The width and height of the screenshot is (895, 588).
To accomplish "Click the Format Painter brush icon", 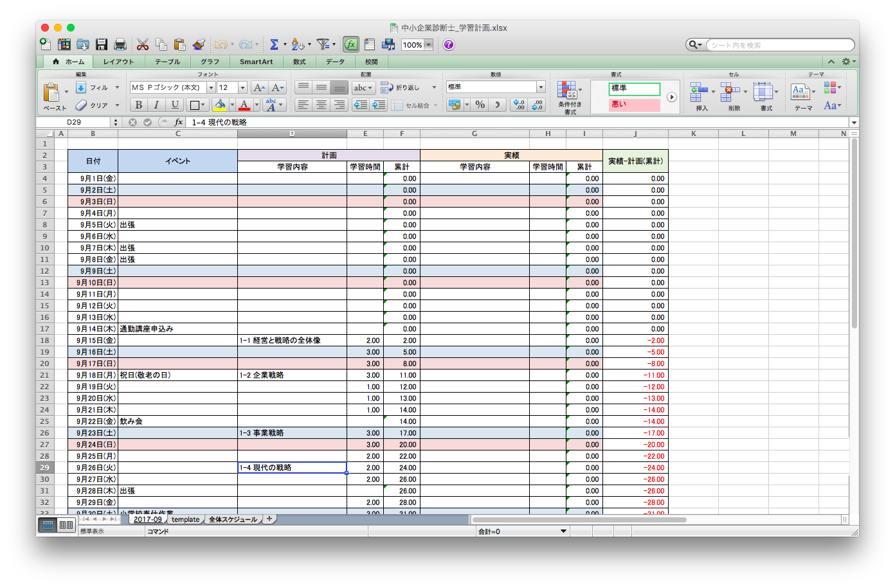I will click(x=199, y=44).
